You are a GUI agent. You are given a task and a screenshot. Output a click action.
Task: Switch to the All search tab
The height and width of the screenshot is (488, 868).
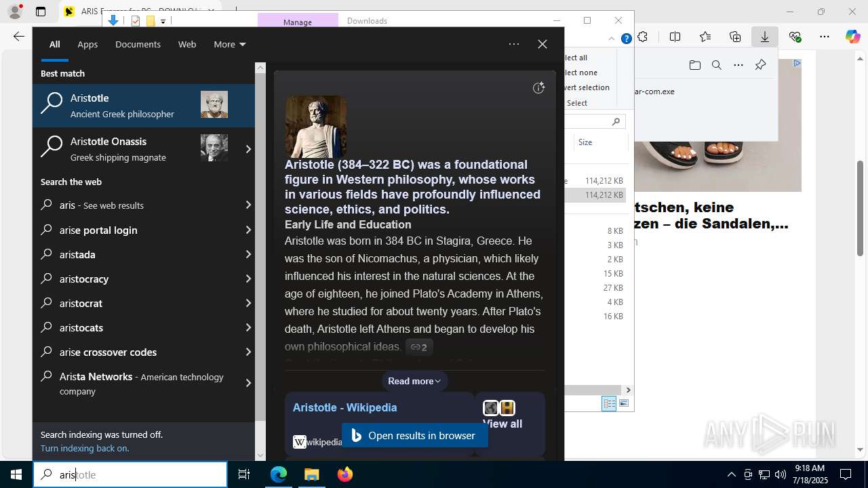55,44
